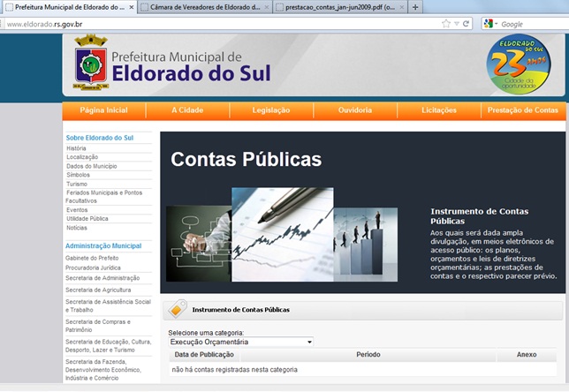Screen dimensions: 569x392
Task: Open the Secretaria de Agricultura link
Action: 98,290
